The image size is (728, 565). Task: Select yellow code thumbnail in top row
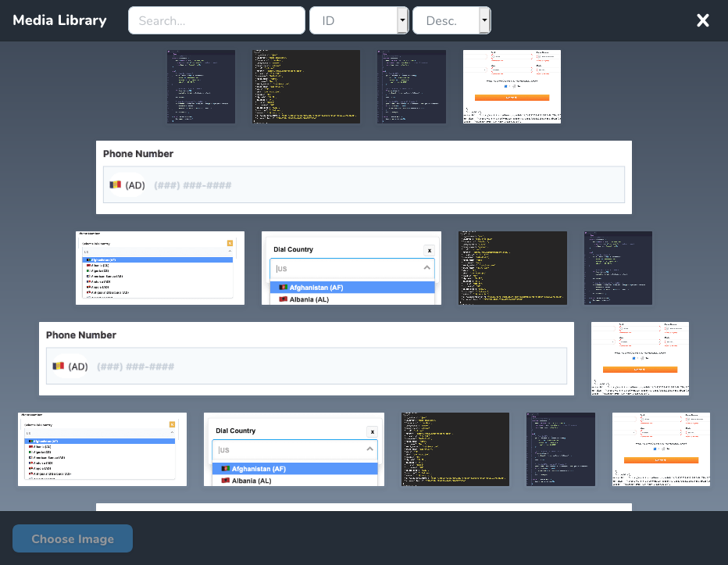tap(306, 87)
